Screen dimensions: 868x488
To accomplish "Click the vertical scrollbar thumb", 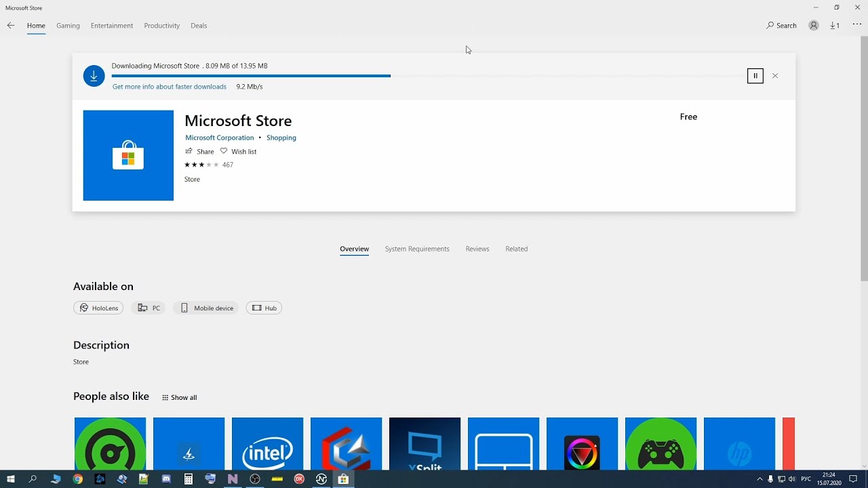I will pos(864,158).
